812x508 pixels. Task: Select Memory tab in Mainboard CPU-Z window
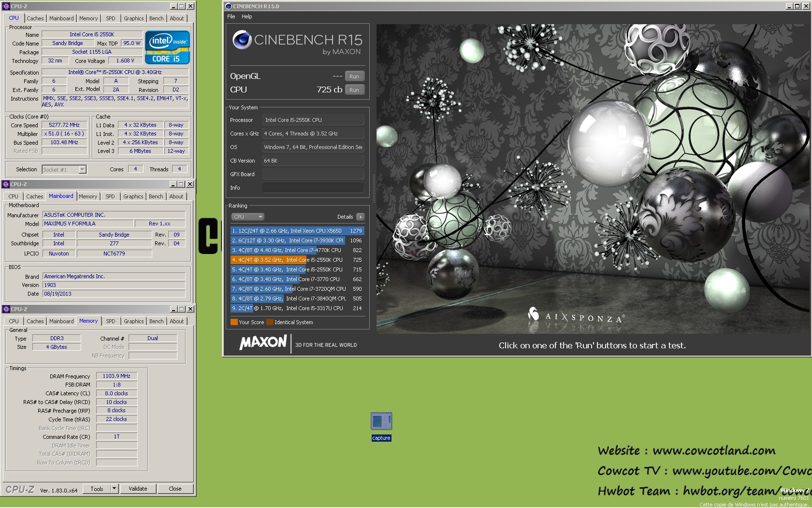point(88,196)
